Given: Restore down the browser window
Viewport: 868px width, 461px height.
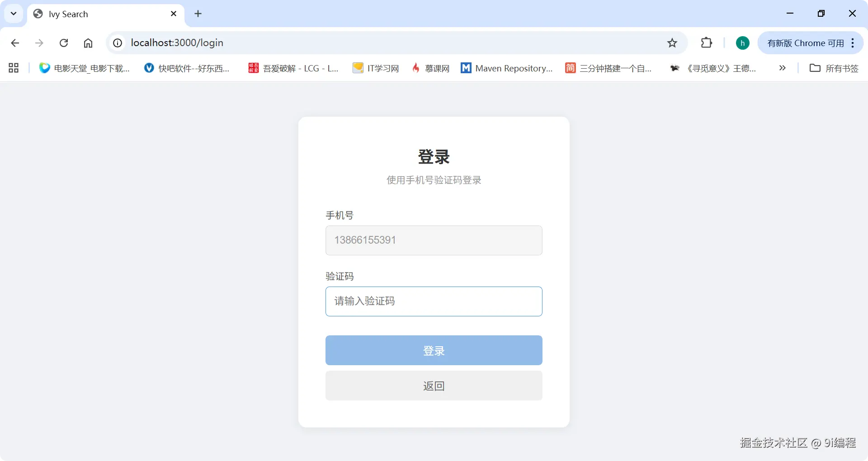Looking at the screenshot, I should pyautogui.click(x=821, y=14).
